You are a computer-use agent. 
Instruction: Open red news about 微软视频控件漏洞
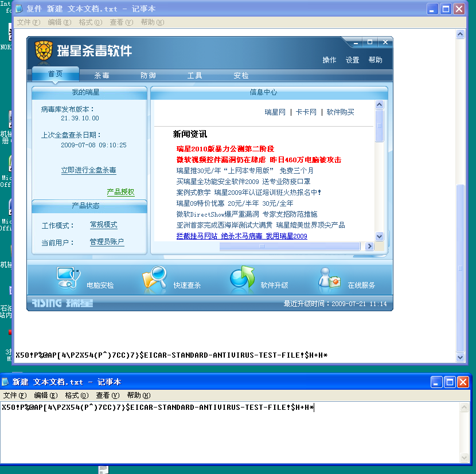(259, 160)
